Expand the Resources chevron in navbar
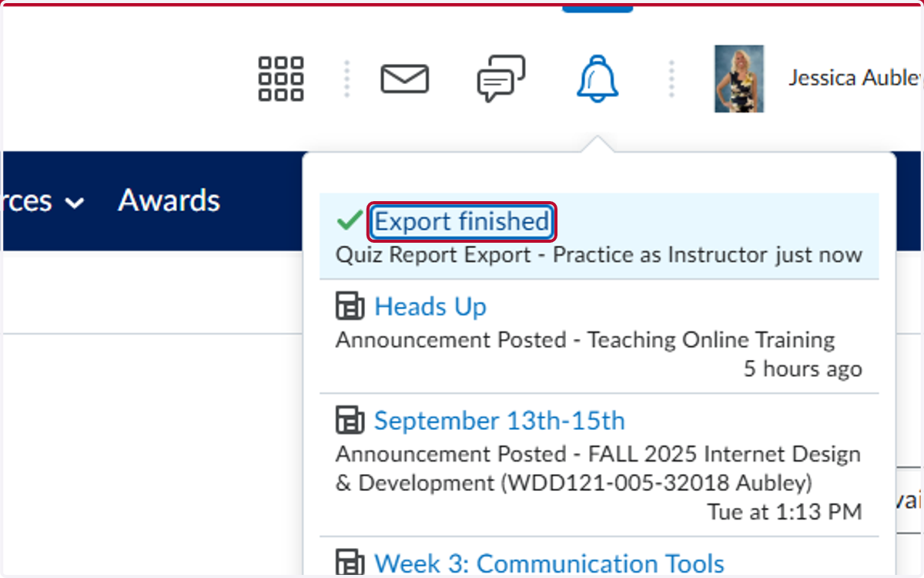924x578 pixels. (75, 203)
